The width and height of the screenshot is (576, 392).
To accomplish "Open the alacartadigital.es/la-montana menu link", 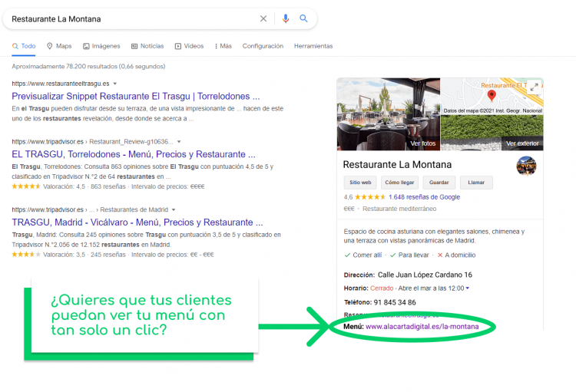I will coord(422,327).
